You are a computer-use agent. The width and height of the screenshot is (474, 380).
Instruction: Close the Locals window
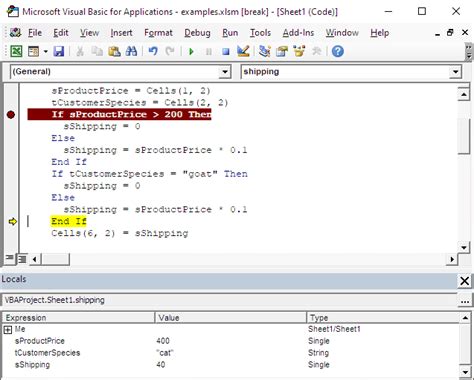tap(464, 281)
